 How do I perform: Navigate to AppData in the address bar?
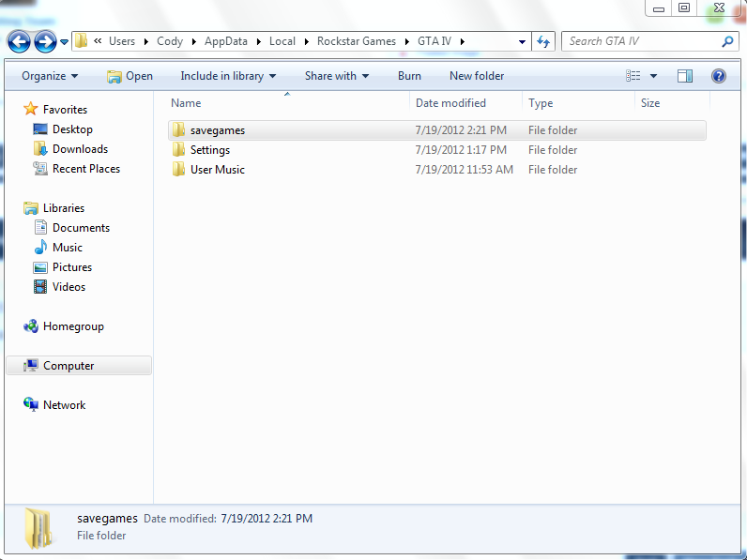coord(226,41)
